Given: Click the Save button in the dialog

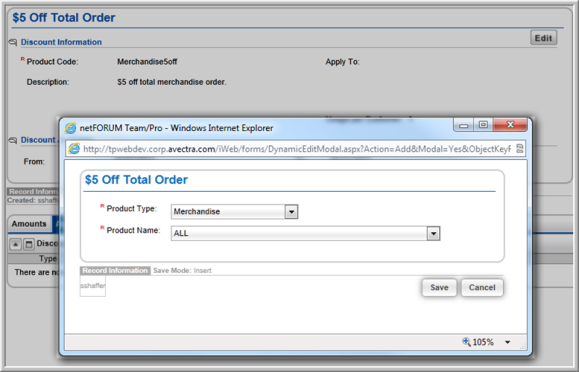Looking at the screenshot, I should point(439,287).
